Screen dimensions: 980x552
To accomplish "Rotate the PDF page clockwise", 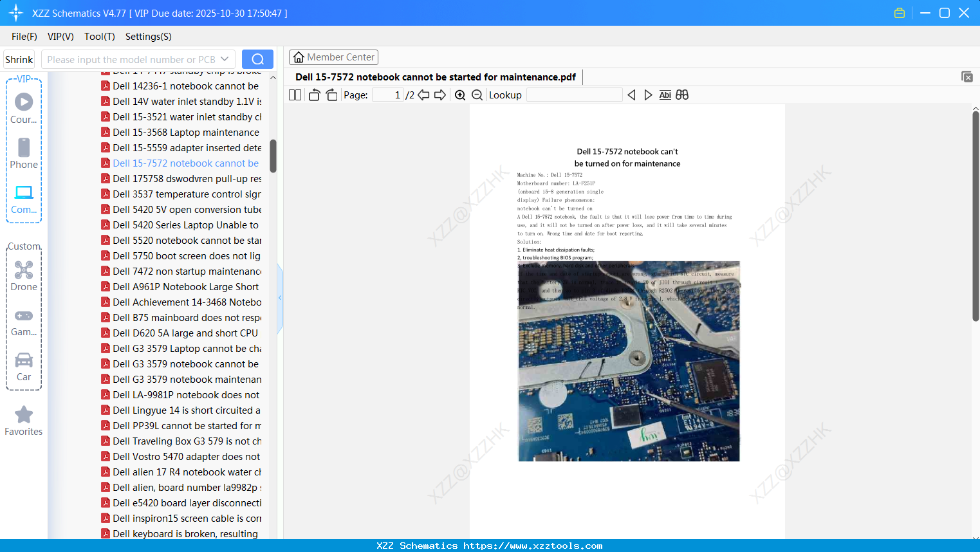I will coord(331,95).
